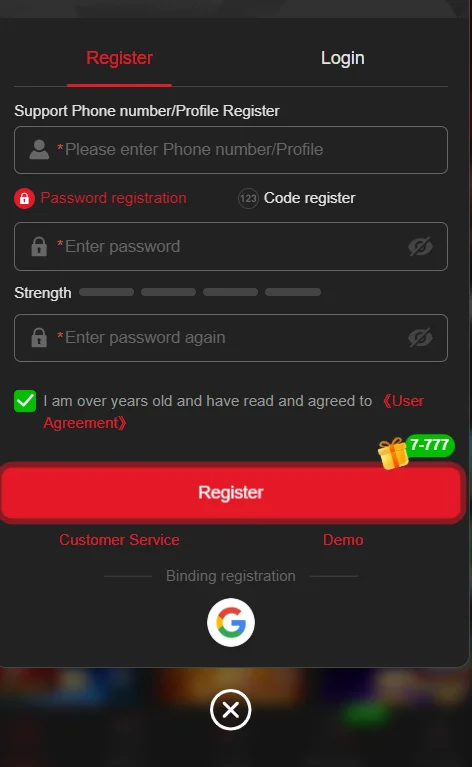The image size is (472, 767).
Task: Uncheck the age agreement green checkbox
Action: pos(25,401)
